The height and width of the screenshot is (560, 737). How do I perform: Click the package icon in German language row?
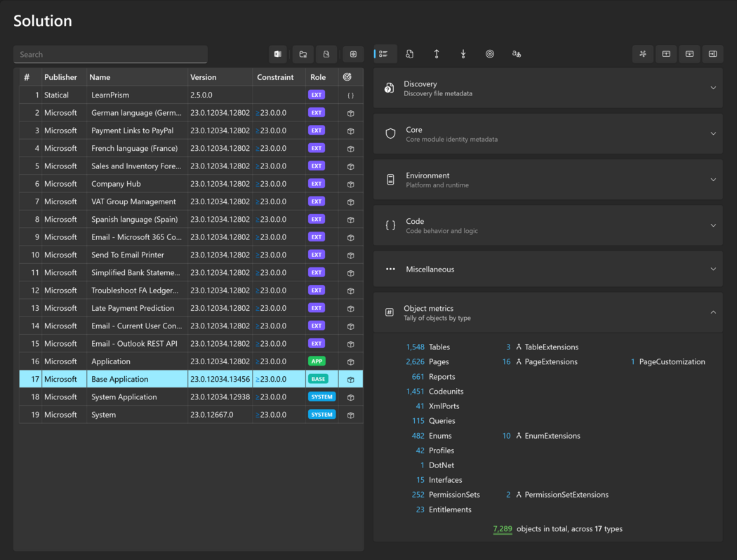pyautogui.click(x=351, y=113)
